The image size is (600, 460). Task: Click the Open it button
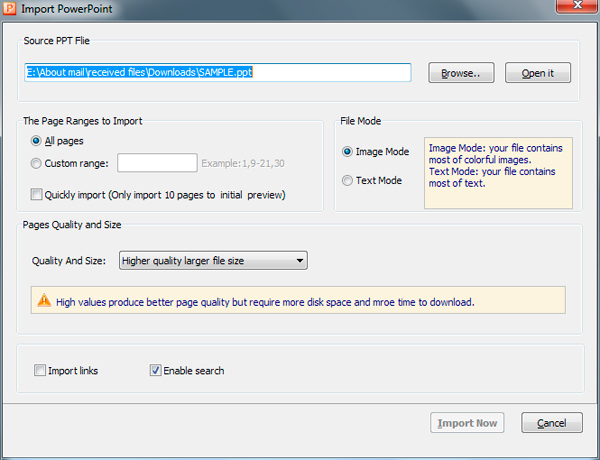pos(538,73)
